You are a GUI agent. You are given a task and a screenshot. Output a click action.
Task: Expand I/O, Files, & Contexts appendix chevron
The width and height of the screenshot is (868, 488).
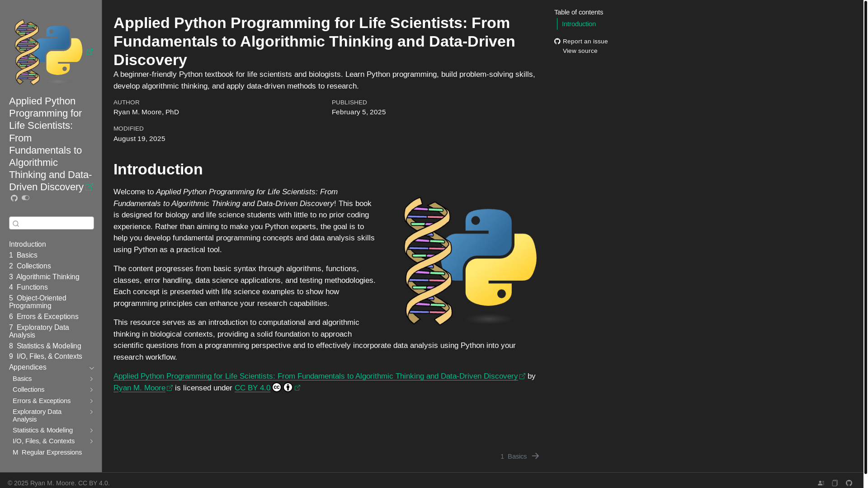(91, 441)
